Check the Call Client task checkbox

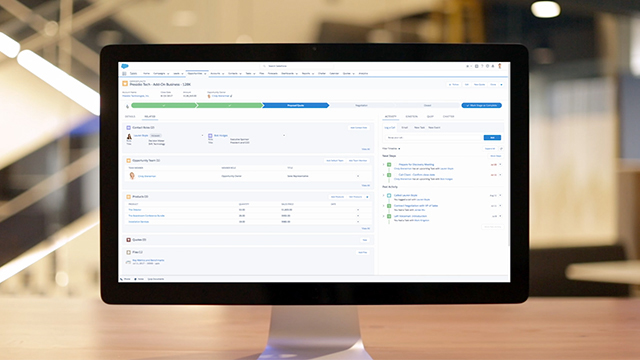point(395,175)
